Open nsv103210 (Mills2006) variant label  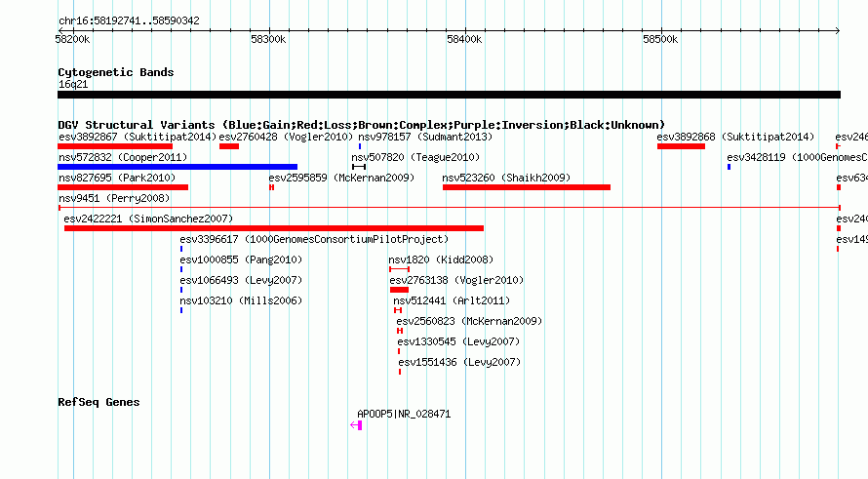coord(241,300)
